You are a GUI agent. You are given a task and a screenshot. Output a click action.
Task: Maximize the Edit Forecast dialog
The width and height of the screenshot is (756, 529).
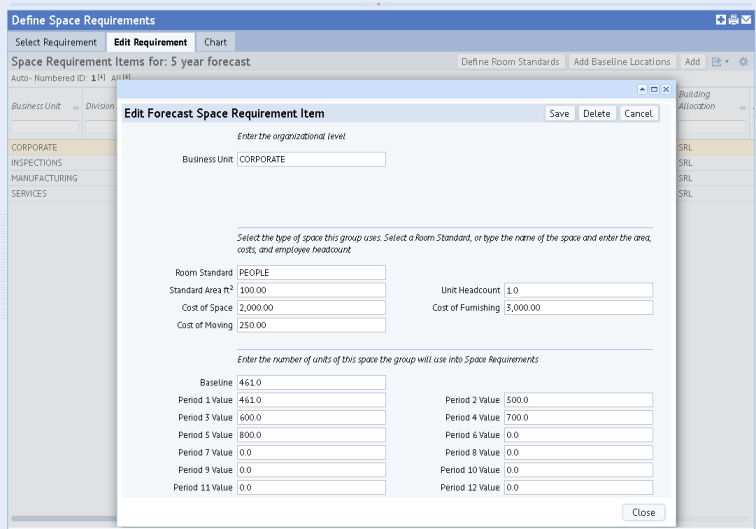655,90
